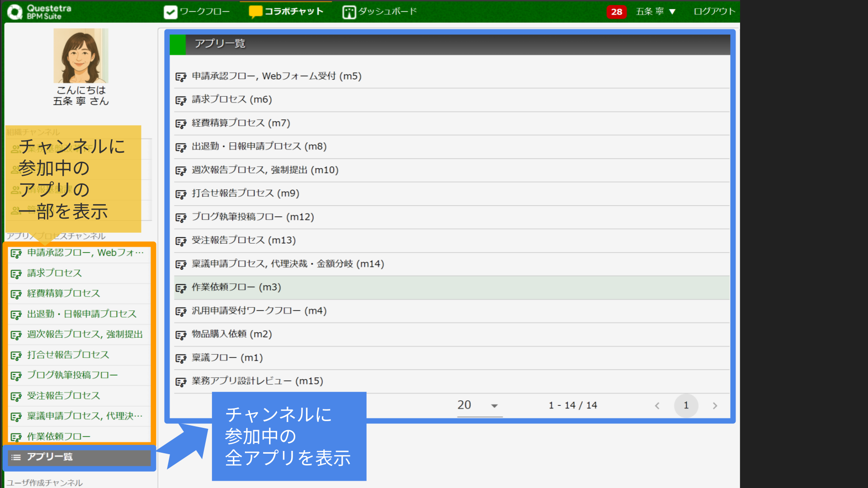Click the next page arrow in pagination
Viewport: 868px width, 488px height.
[x=715, y=405]
